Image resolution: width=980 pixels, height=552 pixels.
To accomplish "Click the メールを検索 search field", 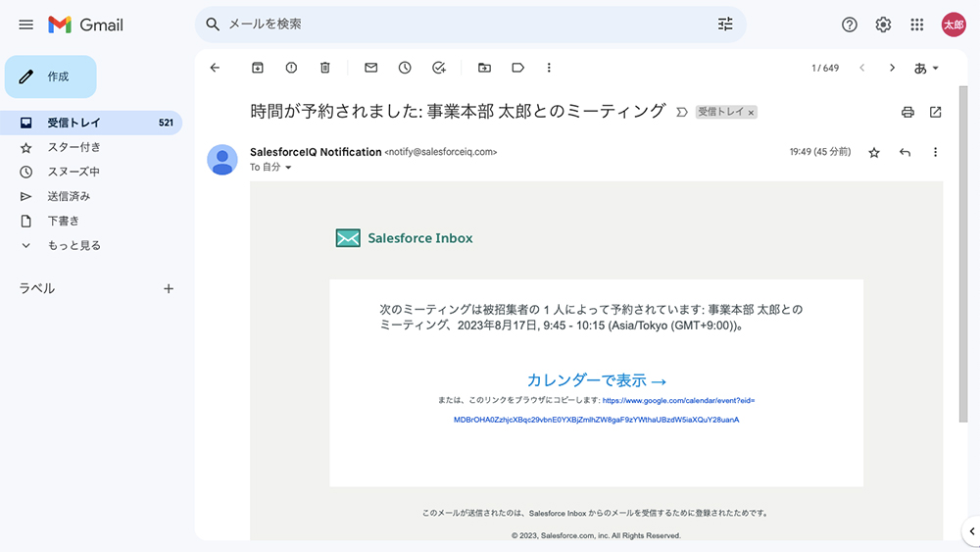I will pos(468,25).
